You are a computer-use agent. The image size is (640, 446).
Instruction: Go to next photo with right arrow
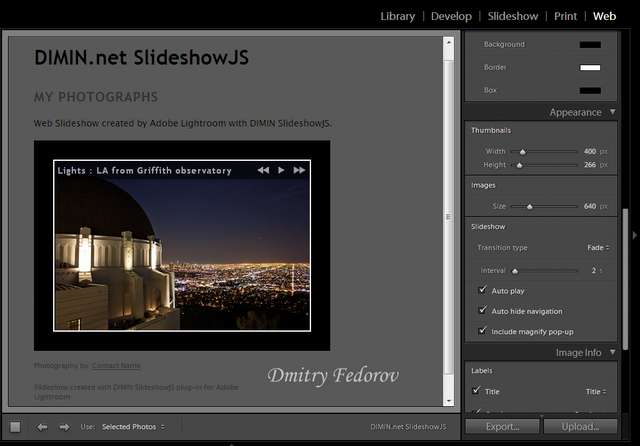tap(64, 427)
